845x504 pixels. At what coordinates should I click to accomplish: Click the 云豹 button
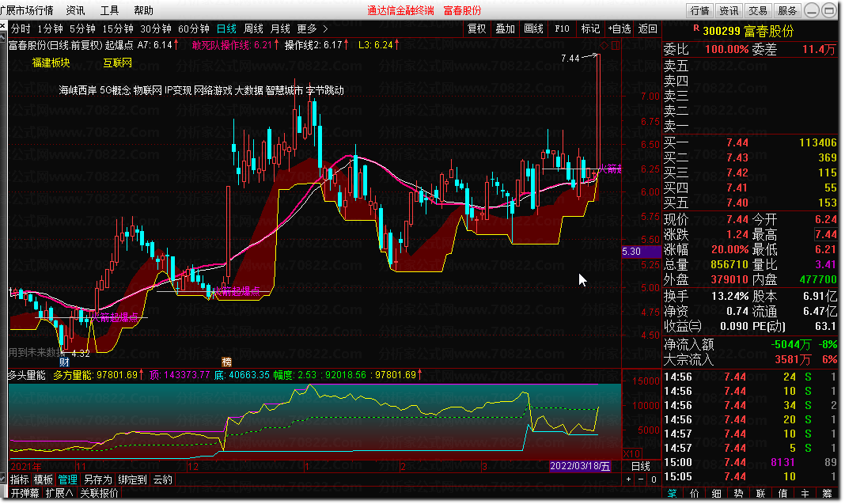click(x=163, y=479)
